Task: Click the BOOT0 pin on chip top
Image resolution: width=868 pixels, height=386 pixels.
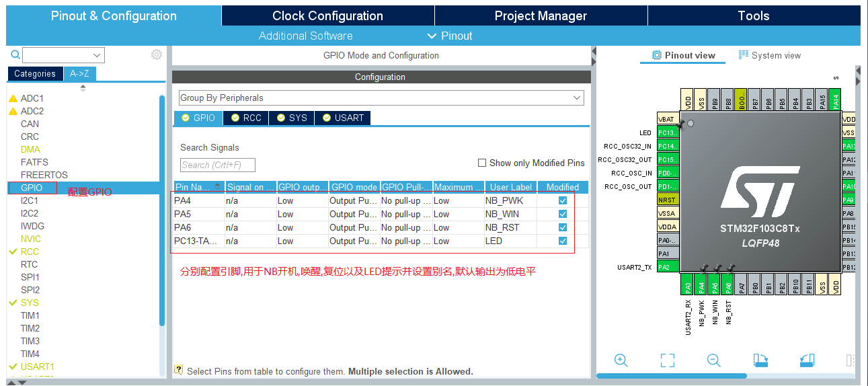Action: (x=741, y=100)
